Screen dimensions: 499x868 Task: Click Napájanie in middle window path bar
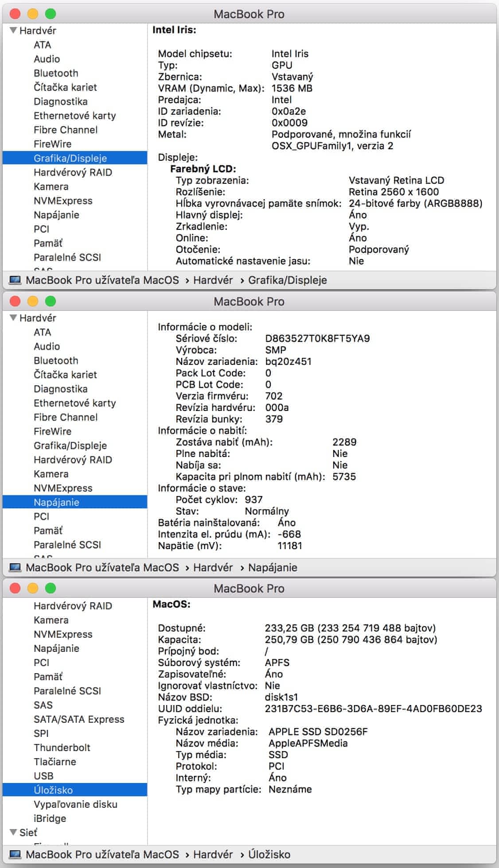point(273,567)
